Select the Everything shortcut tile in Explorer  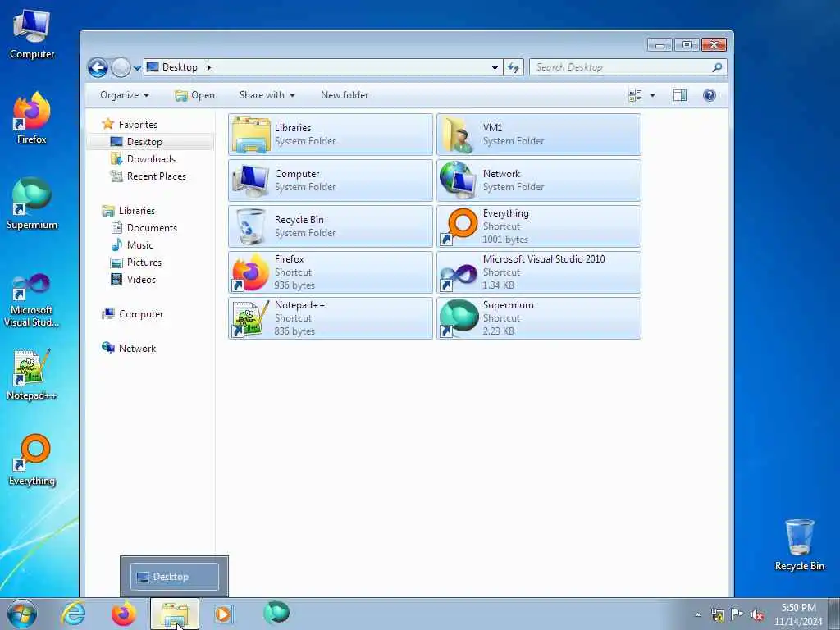[x=538, y=226]
